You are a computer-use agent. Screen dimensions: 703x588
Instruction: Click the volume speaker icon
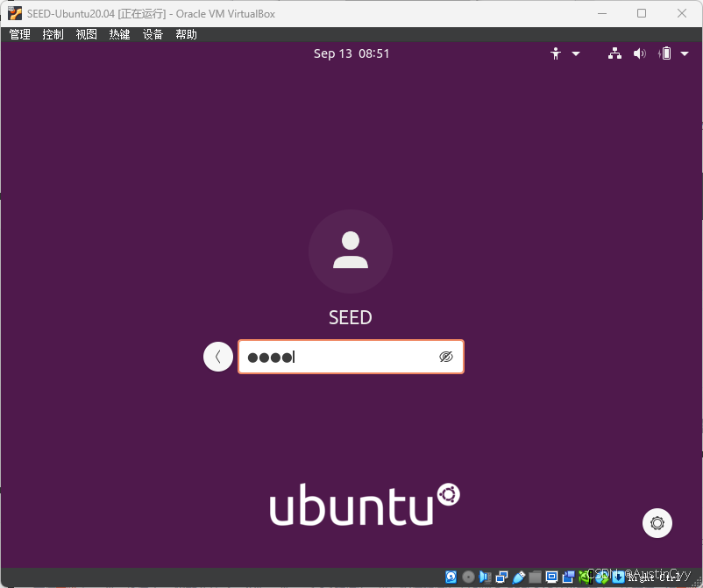tap(639, 53)
